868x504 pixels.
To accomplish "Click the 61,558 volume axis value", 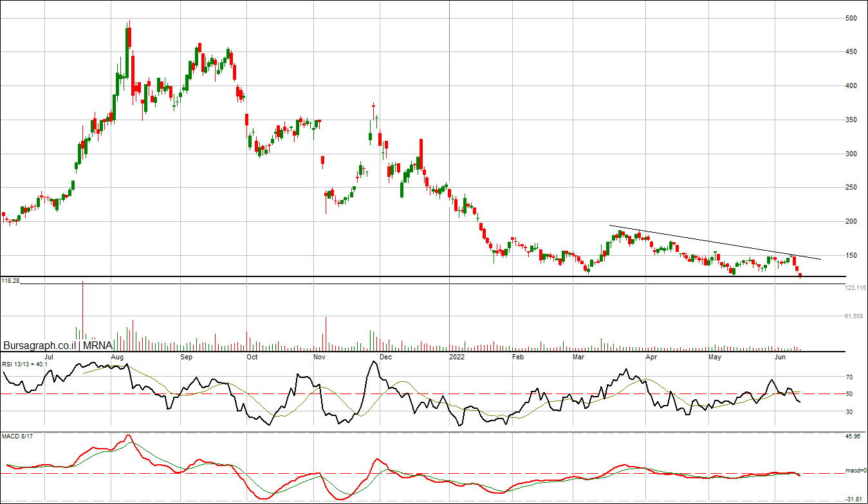I will pos(855,316).
